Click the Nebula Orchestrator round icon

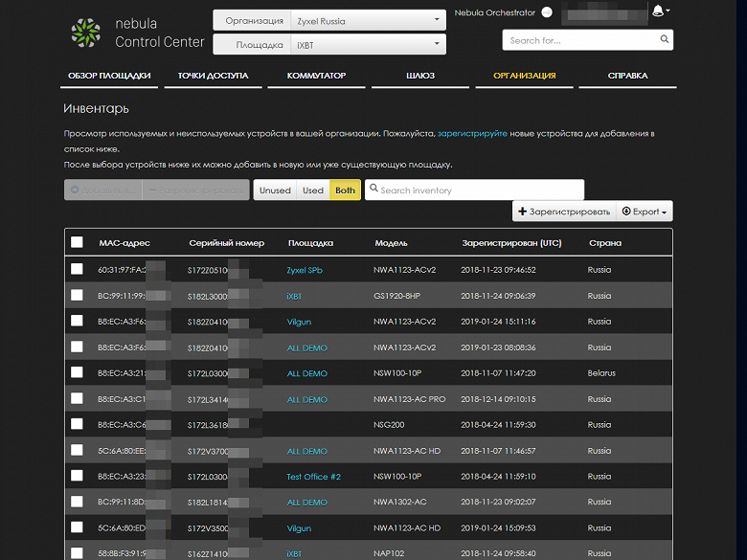547,12
